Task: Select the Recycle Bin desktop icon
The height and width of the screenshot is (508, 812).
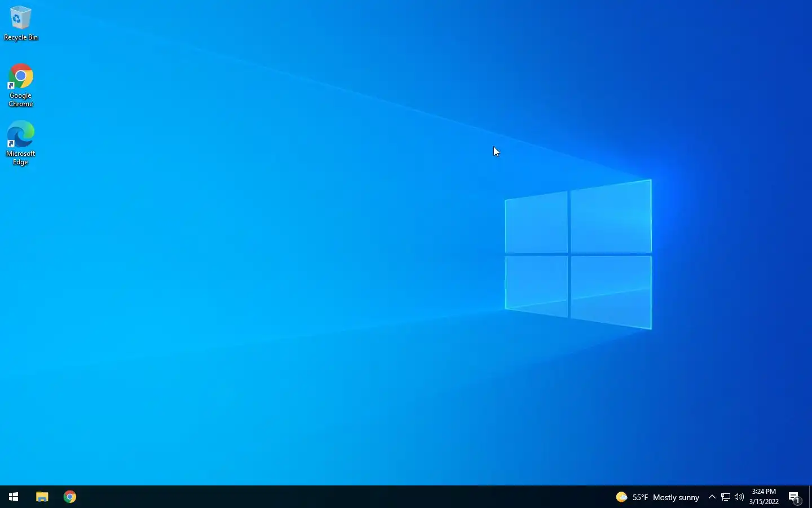Action: pyautogui.click(x=20, y=23)
